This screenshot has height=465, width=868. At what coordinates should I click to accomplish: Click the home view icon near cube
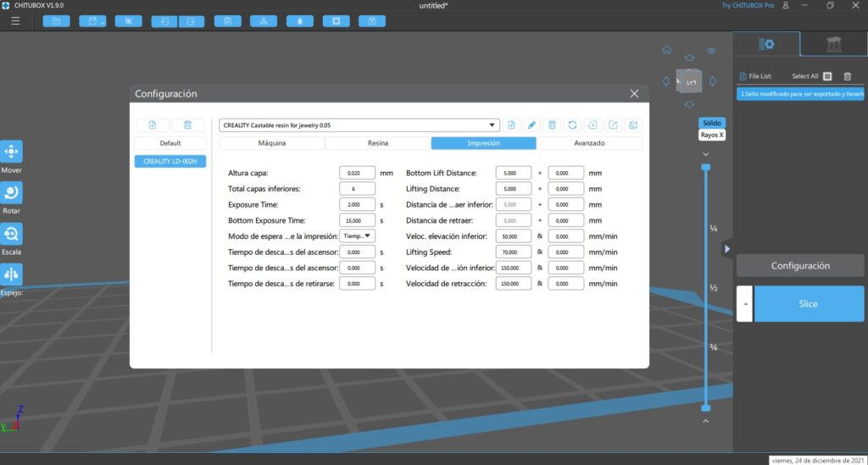(x=667, y=50)
